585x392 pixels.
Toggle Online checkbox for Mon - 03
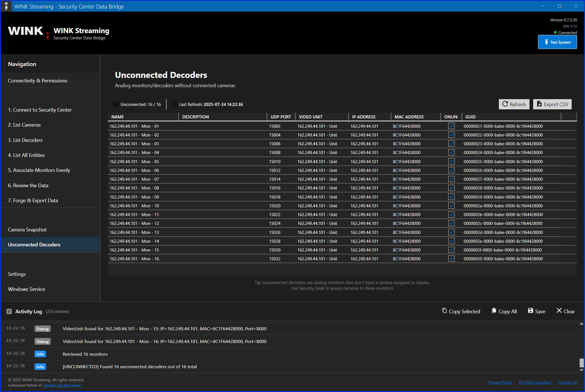[x=451, y=144]
